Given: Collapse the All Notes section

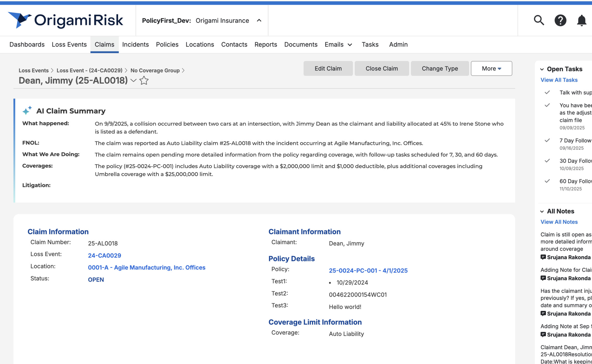Looking at the screenshot, I should click(x=542, y=211).
